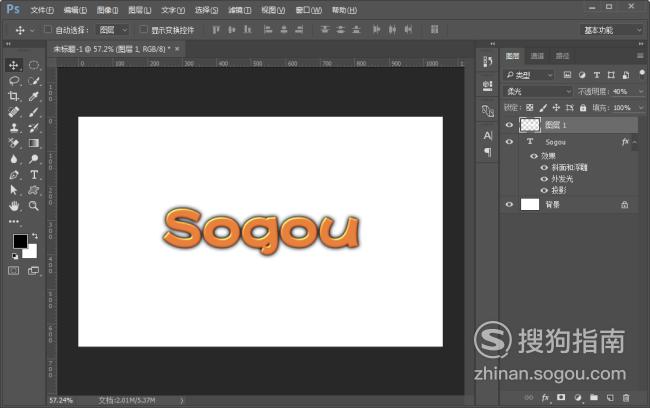
Task: Toggle Bevel and Emboss effect visibility
Action: [544, 168]
